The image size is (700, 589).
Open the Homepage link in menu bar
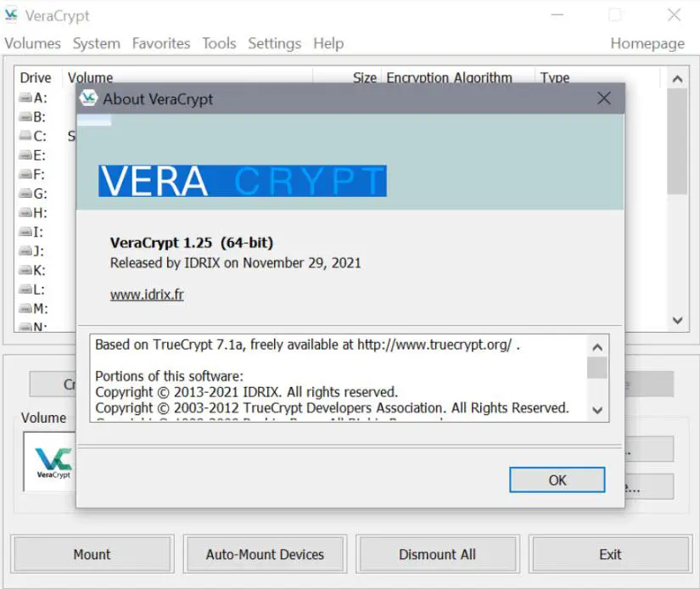(647, 43)
